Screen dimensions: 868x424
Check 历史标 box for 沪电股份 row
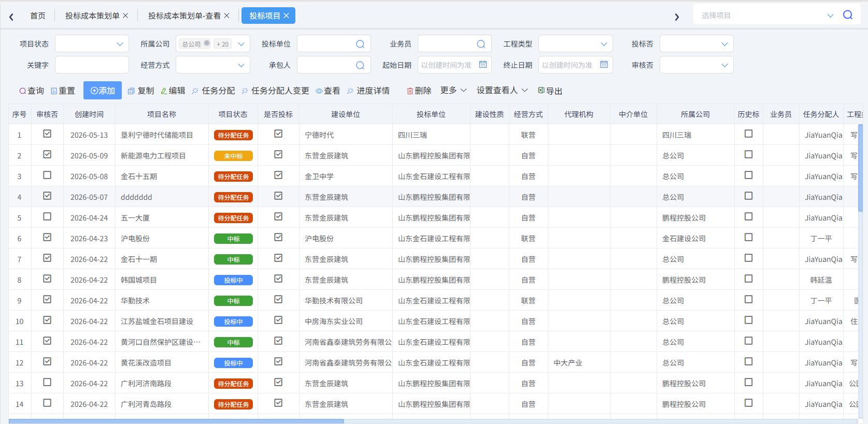click(x=748, y=237)
